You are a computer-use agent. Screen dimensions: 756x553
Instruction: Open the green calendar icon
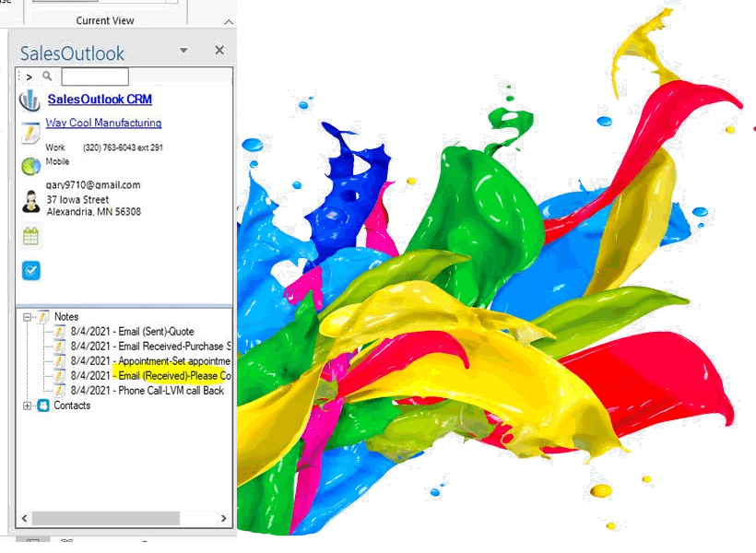pyautogui.click(x=30, y=237)
